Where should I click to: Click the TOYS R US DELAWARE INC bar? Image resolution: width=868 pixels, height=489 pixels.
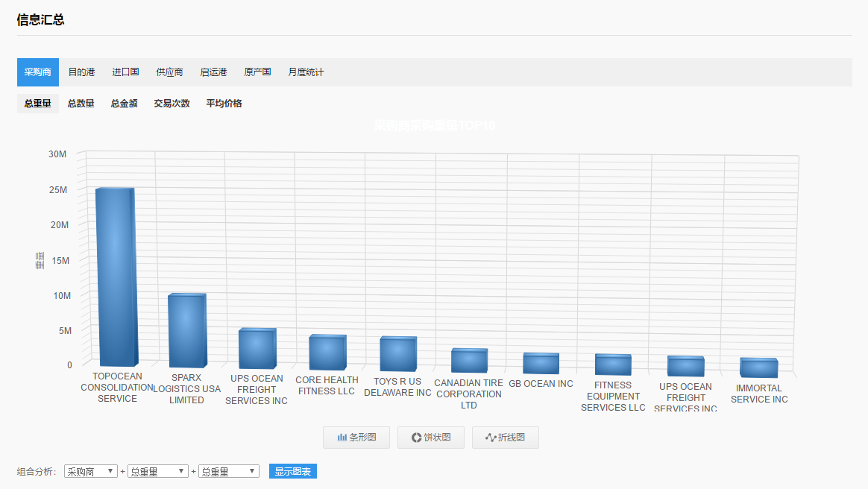click(398, 354)
